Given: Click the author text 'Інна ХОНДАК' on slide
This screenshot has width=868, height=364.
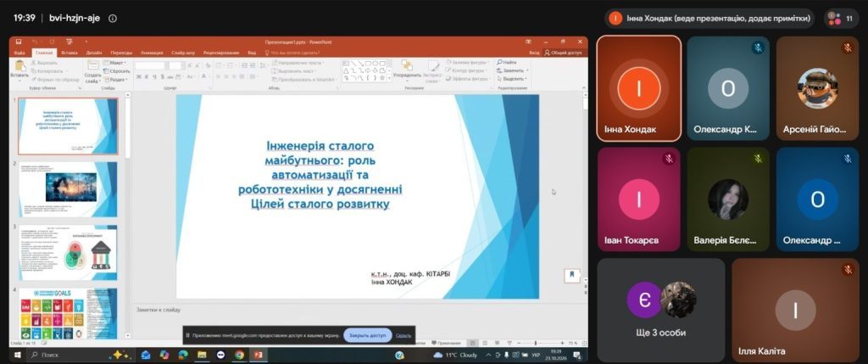Looking at the screenshot, I should (392, 282).
